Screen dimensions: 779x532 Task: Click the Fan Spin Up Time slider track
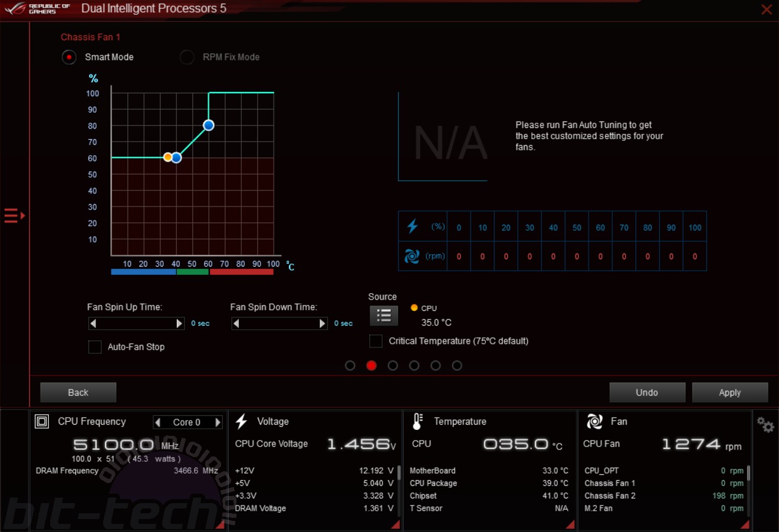[136, 323]
